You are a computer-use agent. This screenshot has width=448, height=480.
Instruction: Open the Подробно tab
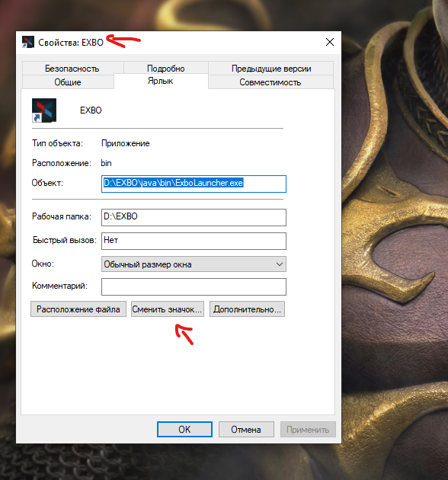tap(165, 69)
